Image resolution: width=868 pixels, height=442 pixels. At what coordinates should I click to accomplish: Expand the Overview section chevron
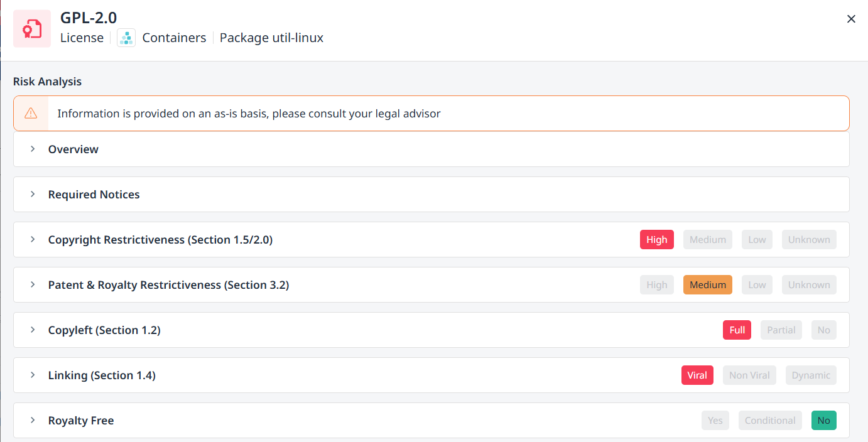pos(33,149)
